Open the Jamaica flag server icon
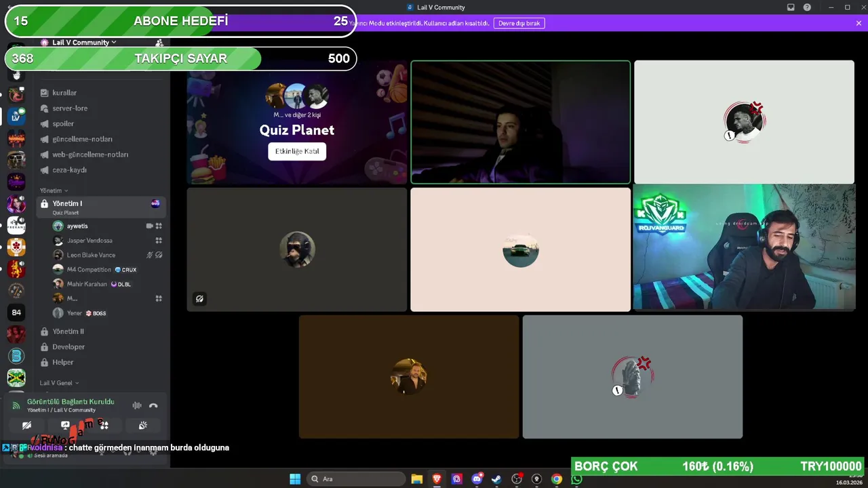This screenshot has height=488, width=868. 16,378
